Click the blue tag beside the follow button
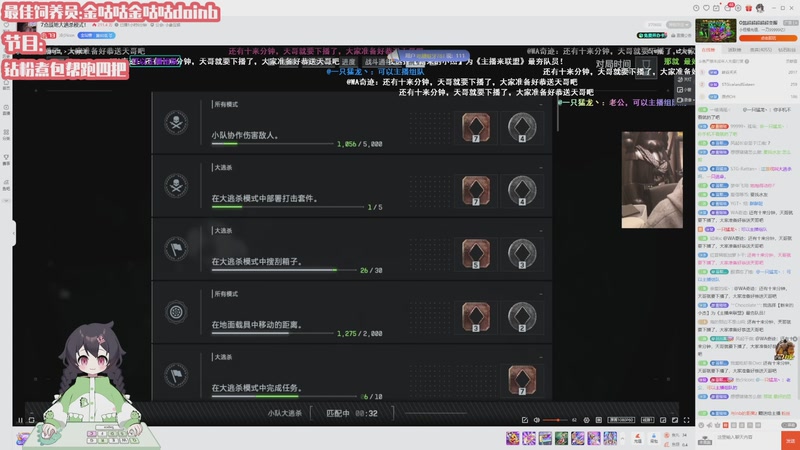 96,35
